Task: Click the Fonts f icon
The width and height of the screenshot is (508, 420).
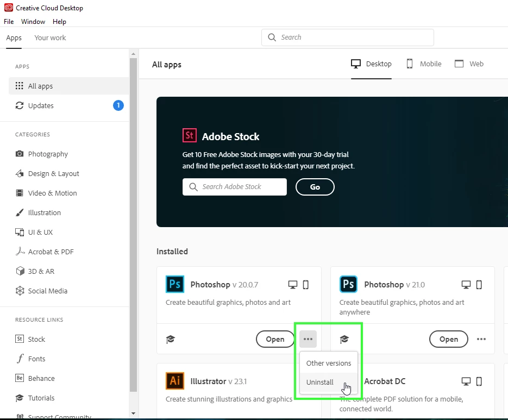Action: [x=20, y=359]
